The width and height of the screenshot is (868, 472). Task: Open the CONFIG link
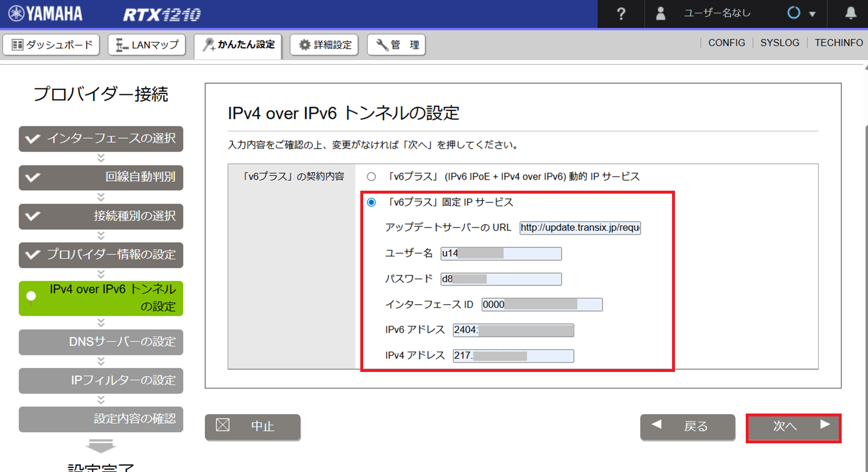(726, 43)
